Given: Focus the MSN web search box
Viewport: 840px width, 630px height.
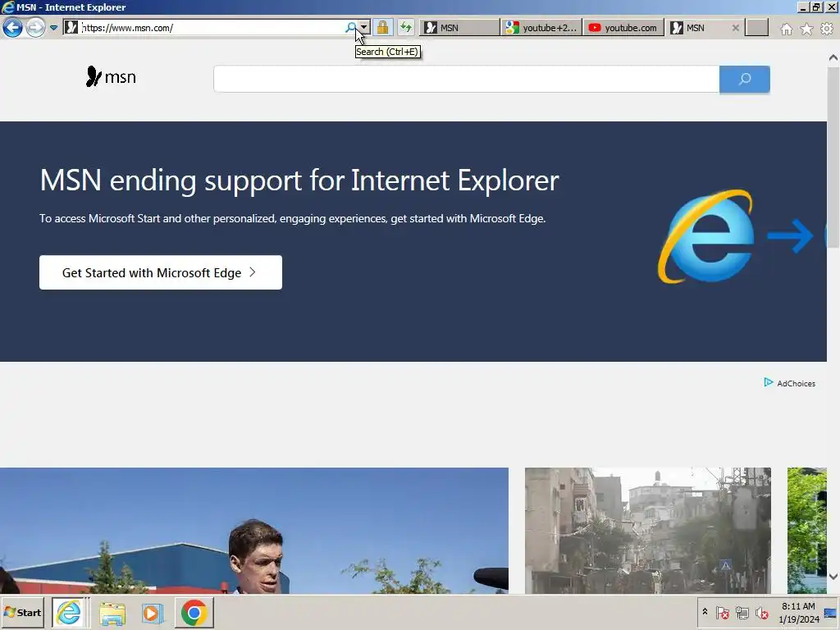Looking at the screenshot, I should tap(466, 80).
